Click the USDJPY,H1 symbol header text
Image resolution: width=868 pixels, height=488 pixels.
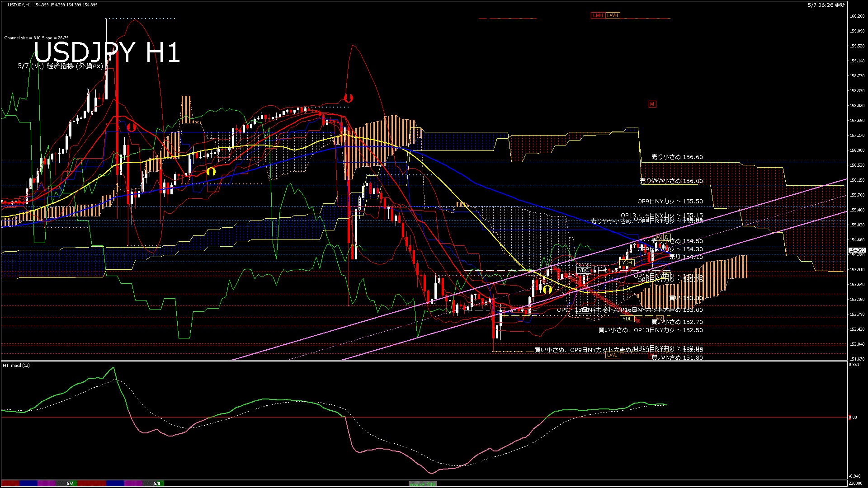[19, 5]
